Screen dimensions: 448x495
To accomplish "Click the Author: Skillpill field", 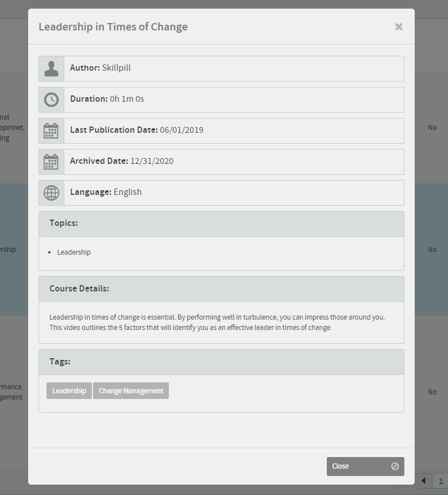I will (x=222, y=68).
